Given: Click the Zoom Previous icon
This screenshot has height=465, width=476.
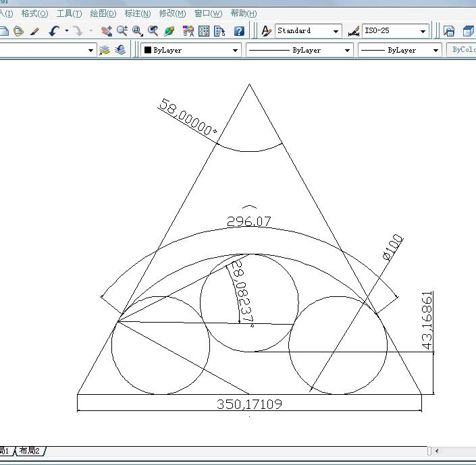Looking at the screenshot, I should pyautogui.click(x=153, y=31).
